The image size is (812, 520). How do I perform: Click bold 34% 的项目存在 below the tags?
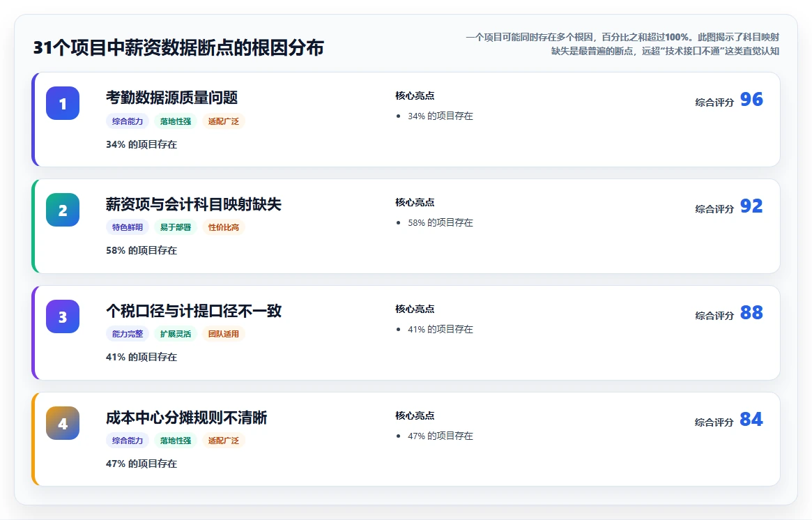click(141, 144)
